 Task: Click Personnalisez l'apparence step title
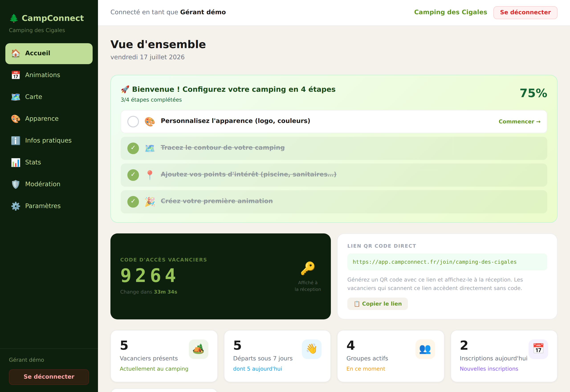click(235, 121)
